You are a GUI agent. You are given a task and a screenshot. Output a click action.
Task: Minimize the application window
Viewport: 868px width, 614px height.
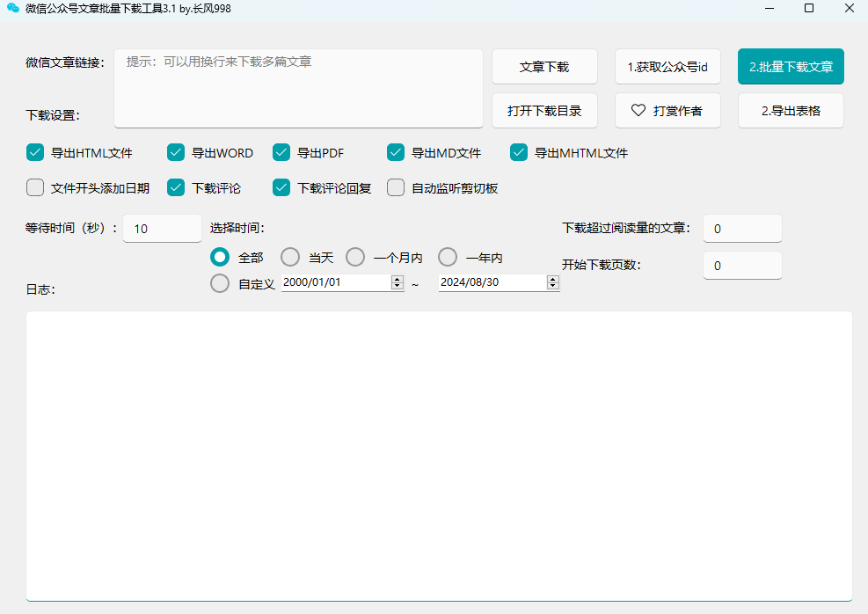tap(769, 8)
